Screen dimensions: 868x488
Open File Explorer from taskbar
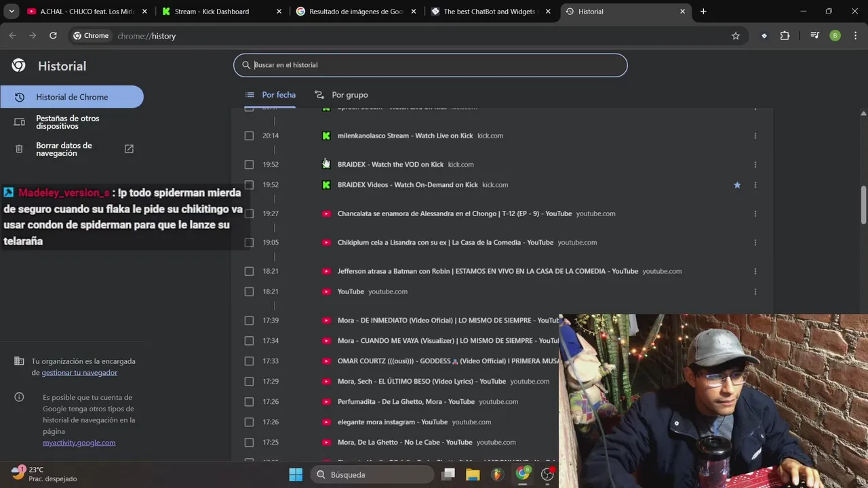click(473, 474)
